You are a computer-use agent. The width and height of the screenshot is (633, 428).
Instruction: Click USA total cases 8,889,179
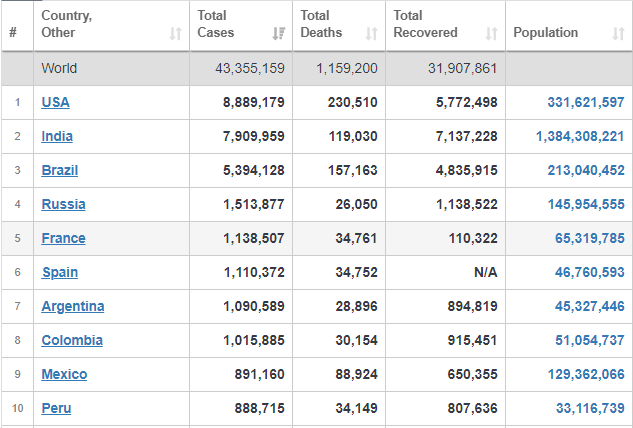tap(254, 102)
